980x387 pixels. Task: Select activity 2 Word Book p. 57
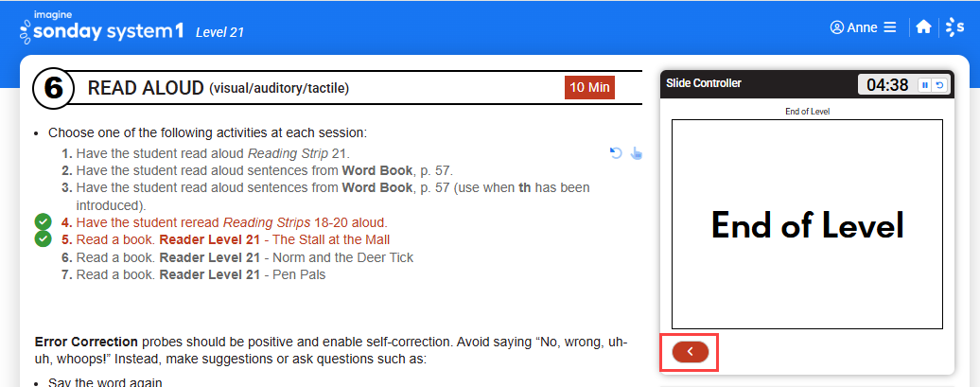pyautogui.click(x=257, y=170)
